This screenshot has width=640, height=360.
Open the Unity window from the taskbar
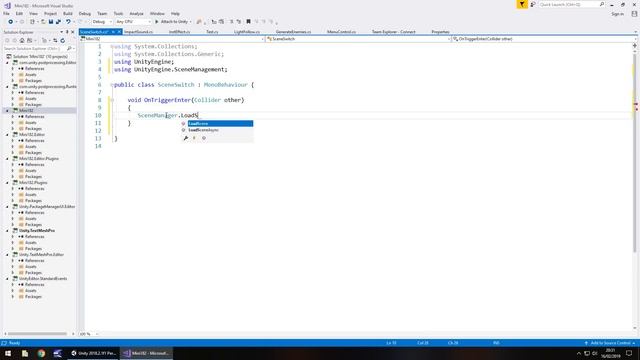(x=93, y=353)
